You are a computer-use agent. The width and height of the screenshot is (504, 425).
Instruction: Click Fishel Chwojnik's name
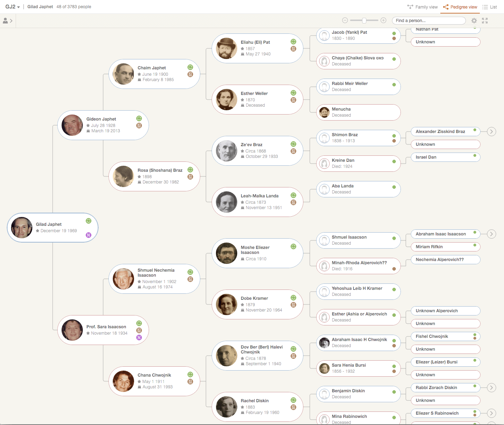[x=432, y=336]
